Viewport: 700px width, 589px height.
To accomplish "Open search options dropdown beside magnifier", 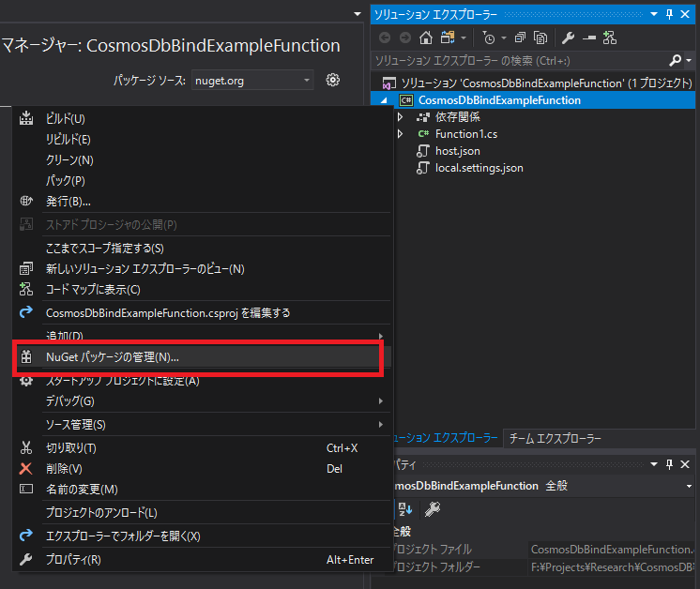I will coord(689,61).
